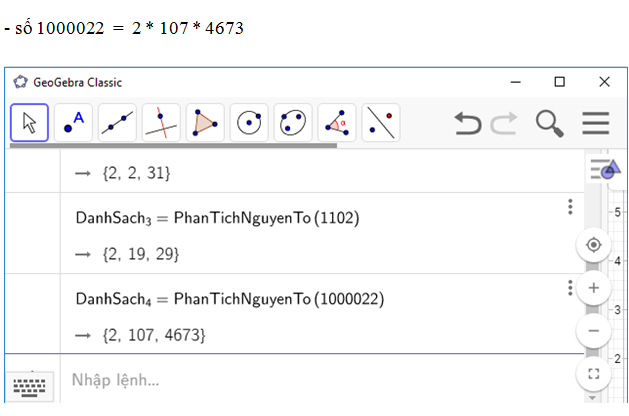629x416 pixels.
Task: Select the Reflect about Line tool
Action: point(381,123)
